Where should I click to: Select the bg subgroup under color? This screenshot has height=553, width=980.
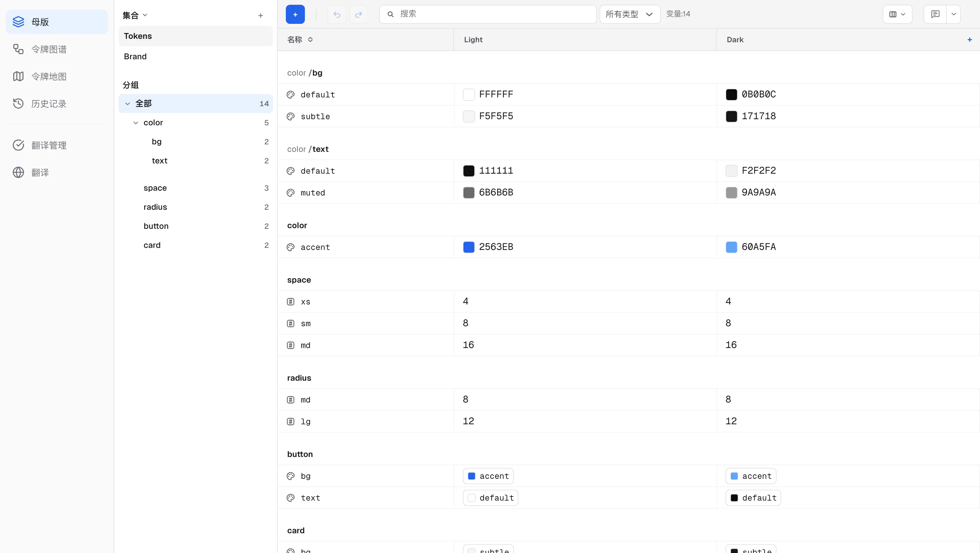click(196, 142)
